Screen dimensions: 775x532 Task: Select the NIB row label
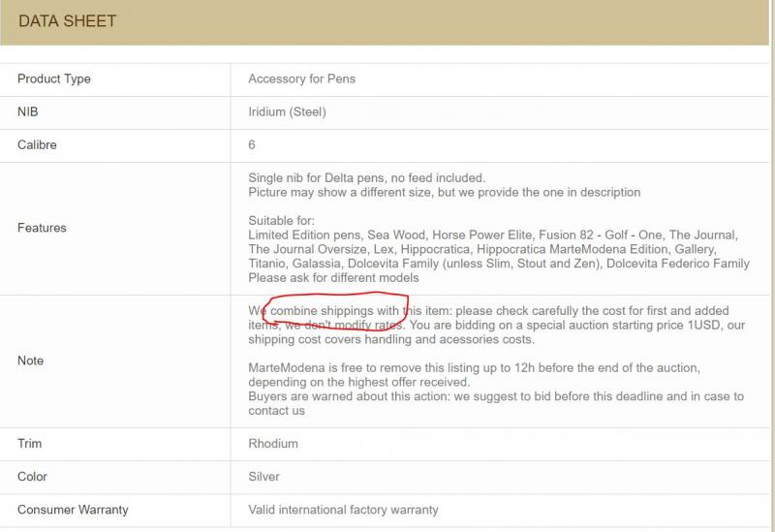coord(27,111)
